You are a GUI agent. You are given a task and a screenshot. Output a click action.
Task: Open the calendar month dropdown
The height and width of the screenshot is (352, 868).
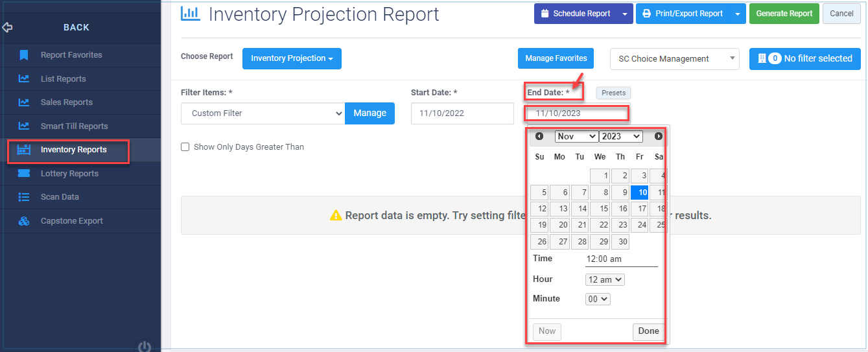tap(576, 136)
